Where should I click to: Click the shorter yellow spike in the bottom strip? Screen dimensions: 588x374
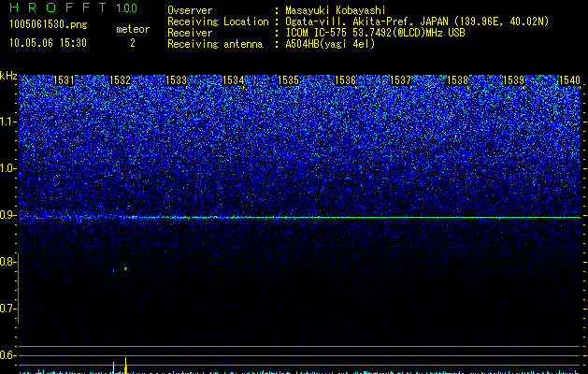click(113, 367)
